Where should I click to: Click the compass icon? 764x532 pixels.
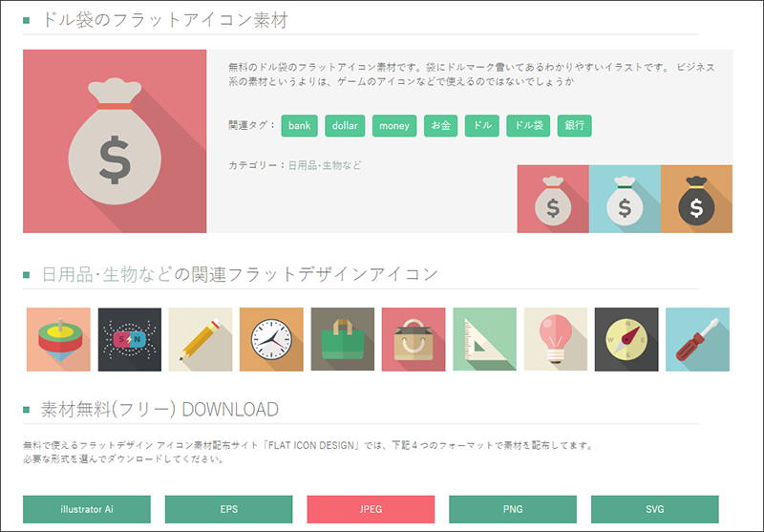coord(626,339)
